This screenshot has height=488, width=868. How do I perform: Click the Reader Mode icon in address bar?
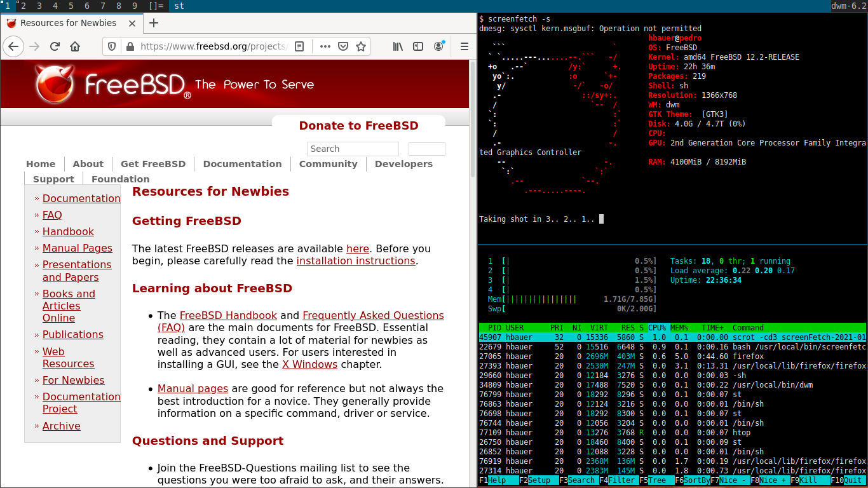coord(299,46)
